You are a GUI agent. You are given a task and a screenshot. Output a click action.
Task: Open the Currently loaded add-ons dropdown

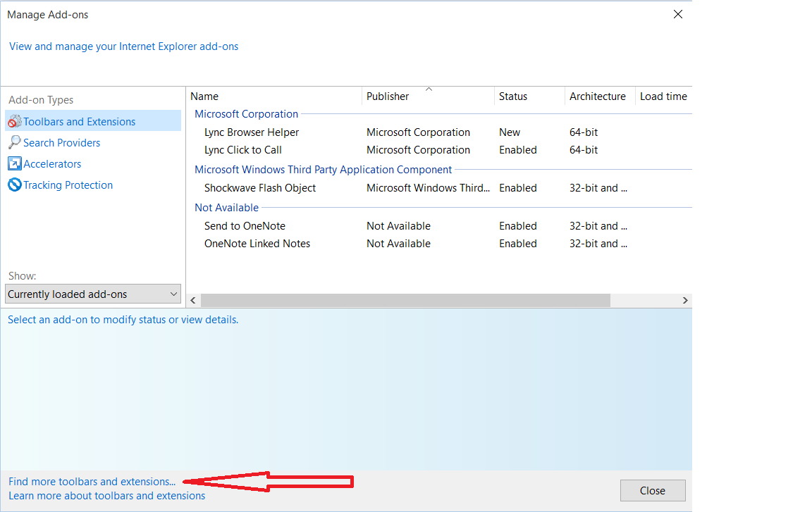tap(93, 294)
